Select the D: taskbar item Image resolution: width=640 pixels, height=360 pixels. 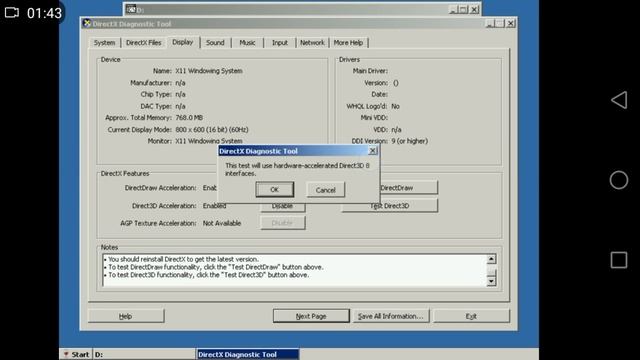pos(144,354)
